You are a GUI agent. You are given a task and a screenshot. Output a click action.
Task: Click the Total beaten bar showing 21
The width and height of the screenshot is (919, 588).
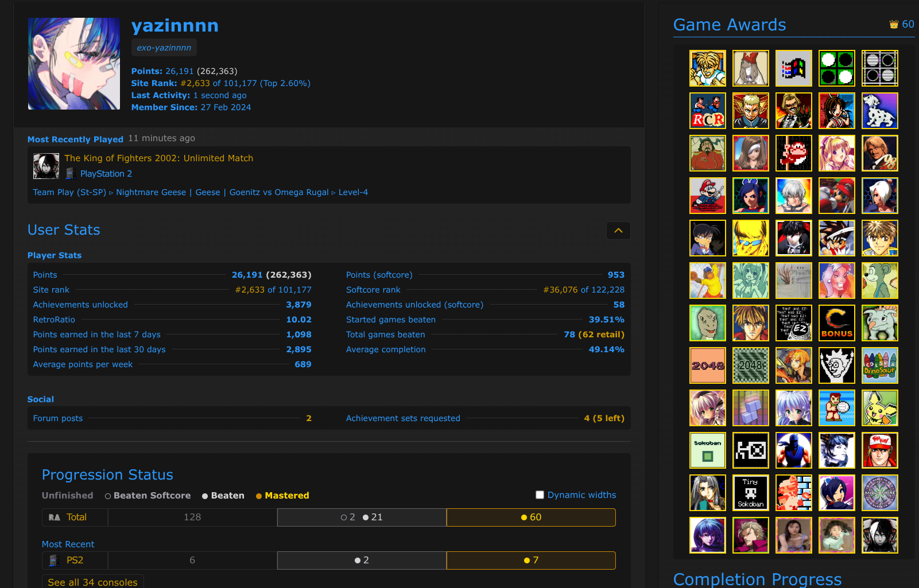[362, 517]
